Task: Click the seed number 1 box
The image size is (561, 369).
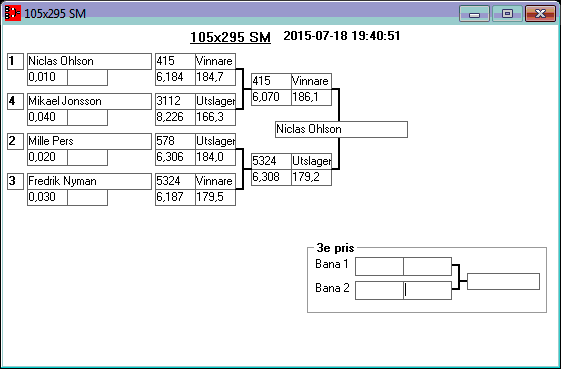Action: (x=15, y=62)
